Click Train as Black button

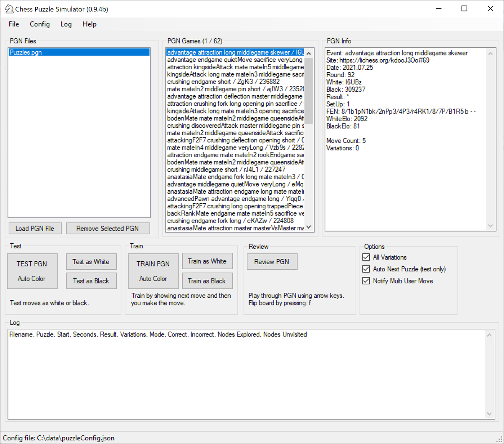pos(207,281)
